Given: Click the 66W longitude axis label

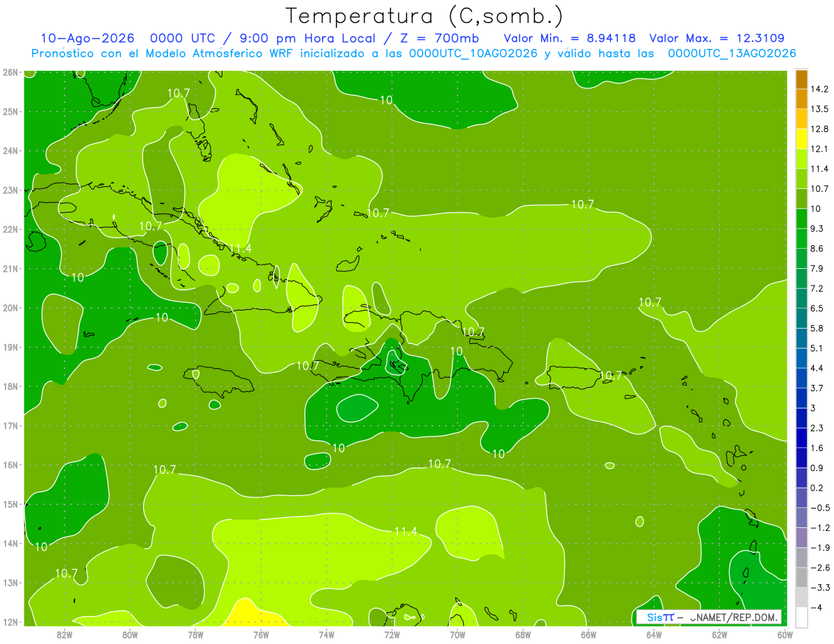Looking at the screenshot, I should 589,634.
